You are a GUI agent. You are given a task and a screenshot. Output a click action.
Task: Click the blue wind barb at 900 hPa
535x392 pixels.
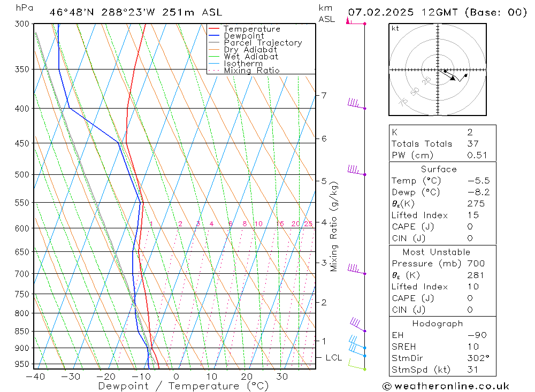tap(357, 342)
